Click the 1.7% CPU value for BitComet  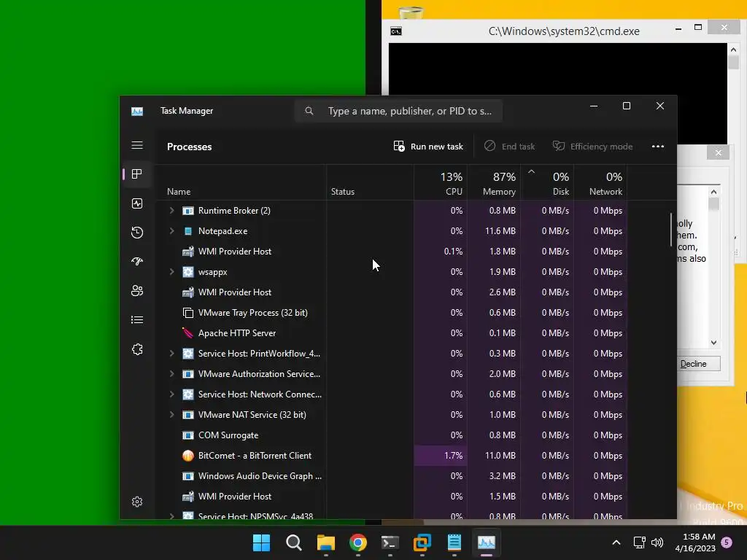click(x=453, y=456)
